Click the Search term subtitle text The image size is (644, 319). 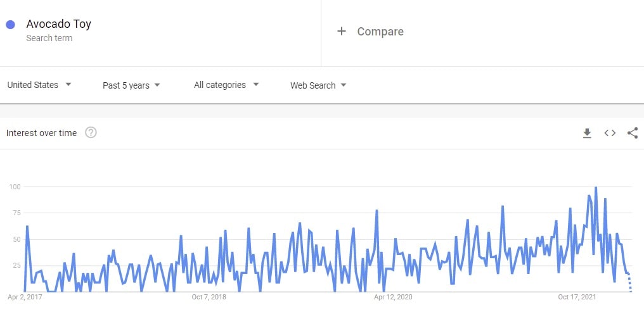click(49, 38)
